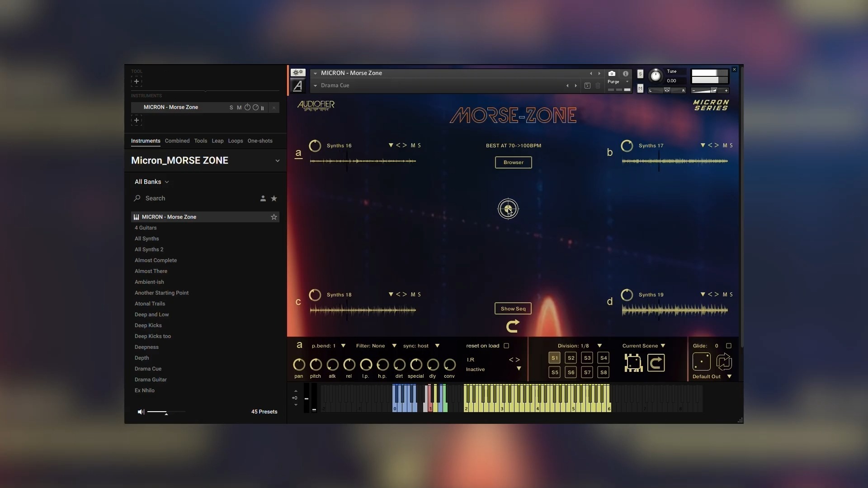Select scene S3

587,358
